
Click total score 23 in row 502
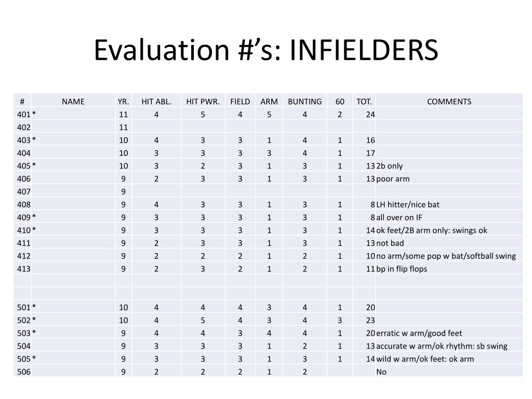pyautogui.click(x=370, y=320)
